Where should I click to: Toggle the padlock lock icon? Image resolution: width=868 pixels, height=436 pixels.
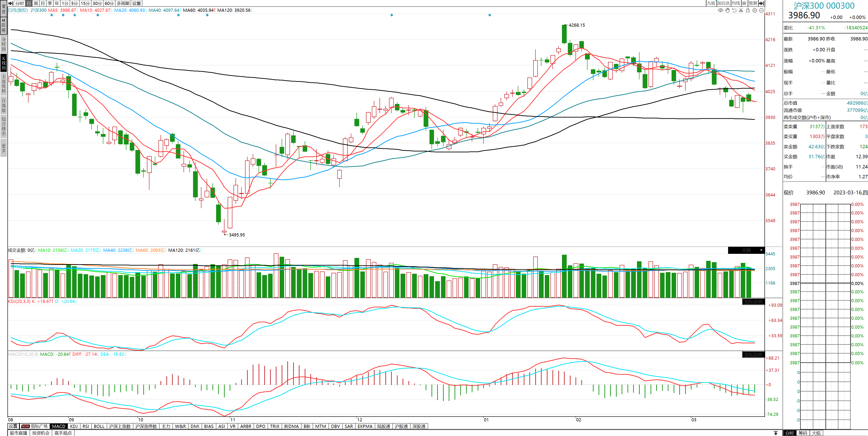click(x=748, y=10)
